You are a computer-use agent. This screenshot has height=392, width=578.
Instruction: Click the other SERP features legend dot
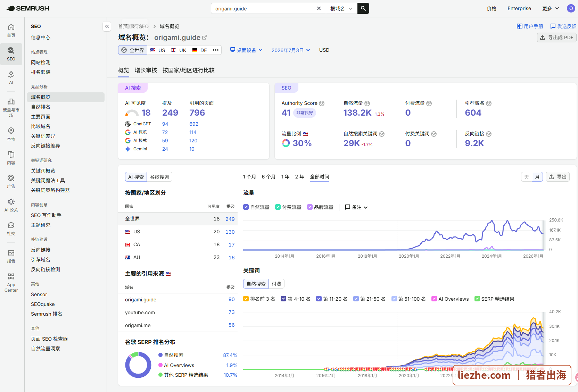[160, 375]
